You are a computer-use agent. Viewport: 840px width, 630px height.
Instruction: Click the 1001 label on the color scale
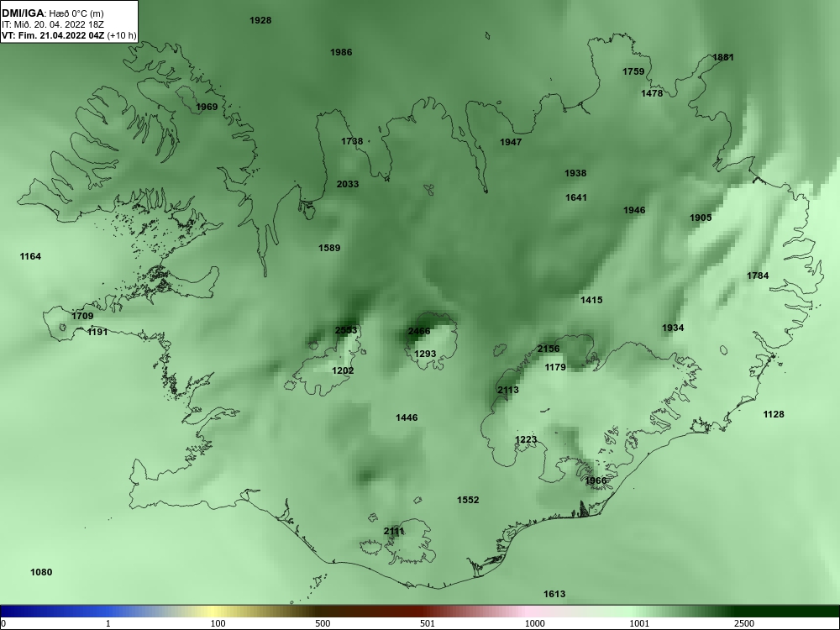(639, 623)
